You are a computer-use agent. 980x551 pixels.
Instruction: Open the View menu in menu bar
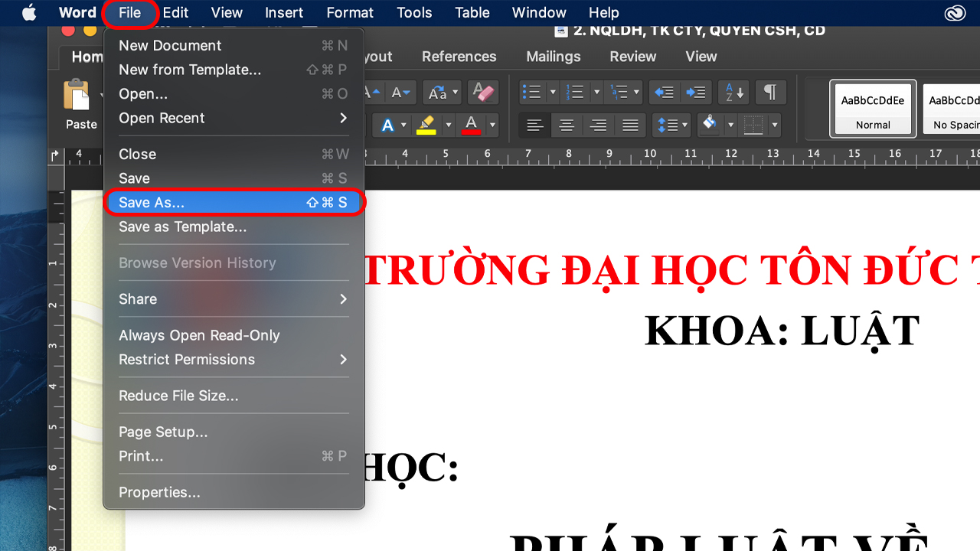(227, 13)
